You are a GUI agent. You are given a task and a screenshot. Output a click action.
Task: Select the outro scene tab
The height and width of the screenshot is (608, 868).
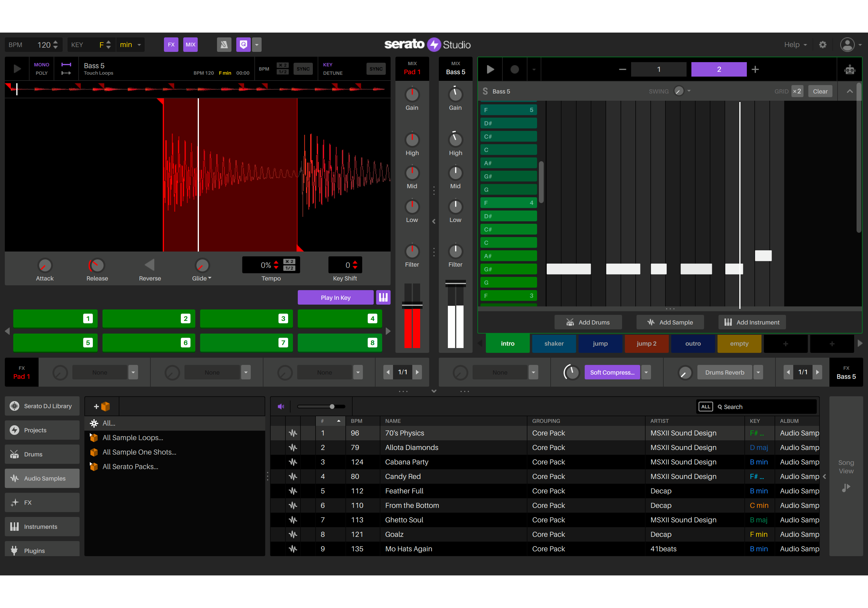693,344
